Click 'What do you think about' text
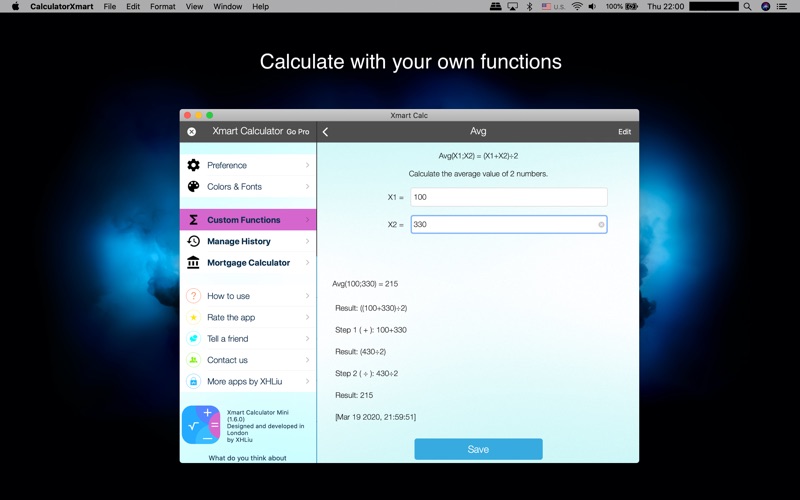This screenshot has width=800, height=500. 247,458
